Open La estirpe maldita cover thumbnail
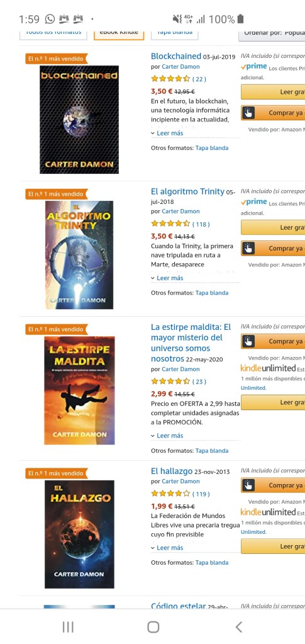The height and width of the screenshot is (644, 305). click(x=80, y=390)
